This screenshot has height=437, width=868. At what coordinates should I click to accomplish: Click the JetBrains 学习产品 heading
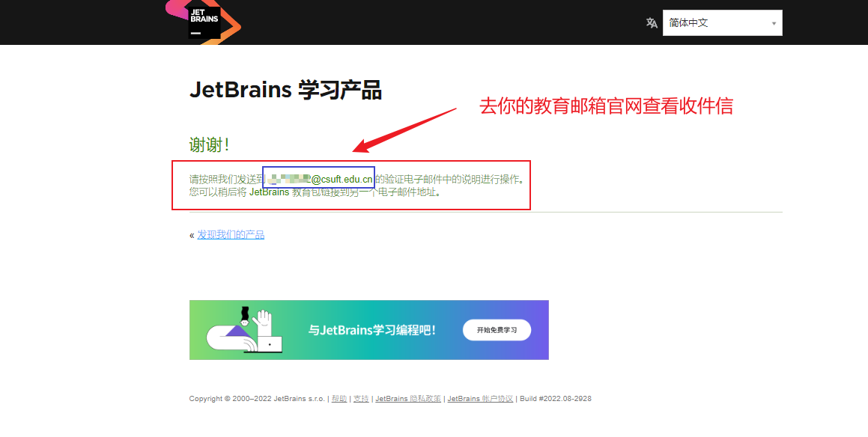point(285,90)
